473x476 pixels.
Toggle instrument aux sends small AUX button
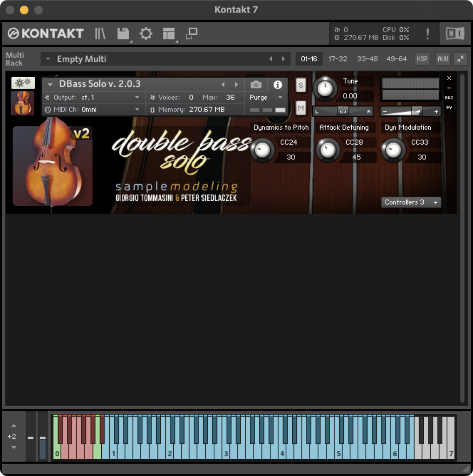[x=449, y=98]
